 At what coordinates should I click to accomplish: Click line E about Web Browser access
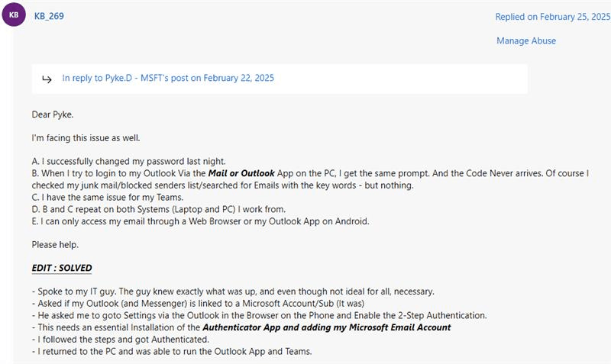(x=200, y=221)
